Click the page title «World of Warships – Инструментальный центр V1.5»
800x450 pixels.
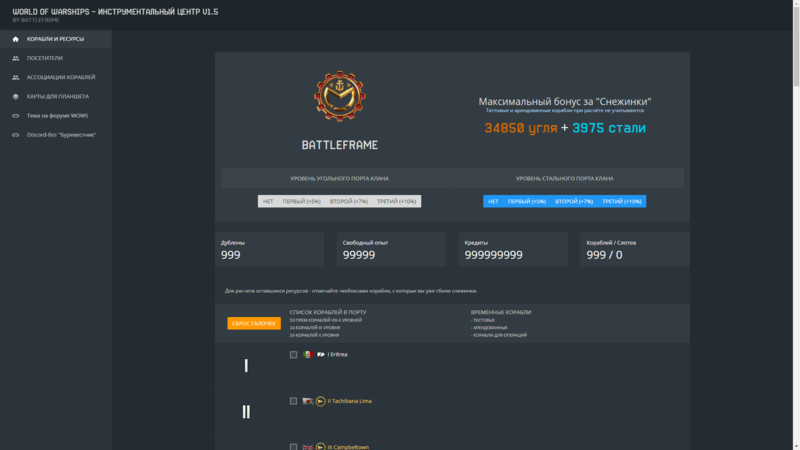pos(115,11)
